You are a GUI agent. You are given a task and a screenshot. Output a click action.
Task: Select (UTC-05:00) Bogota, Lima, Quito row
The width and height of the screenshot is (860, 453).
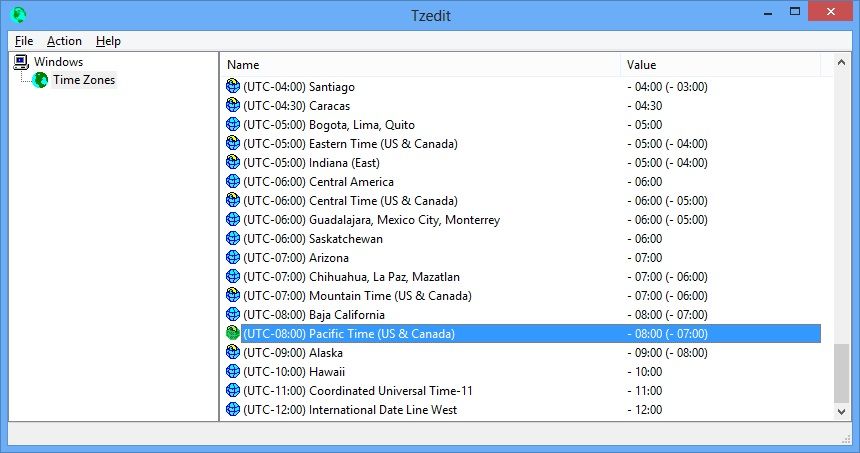(523, 124)
